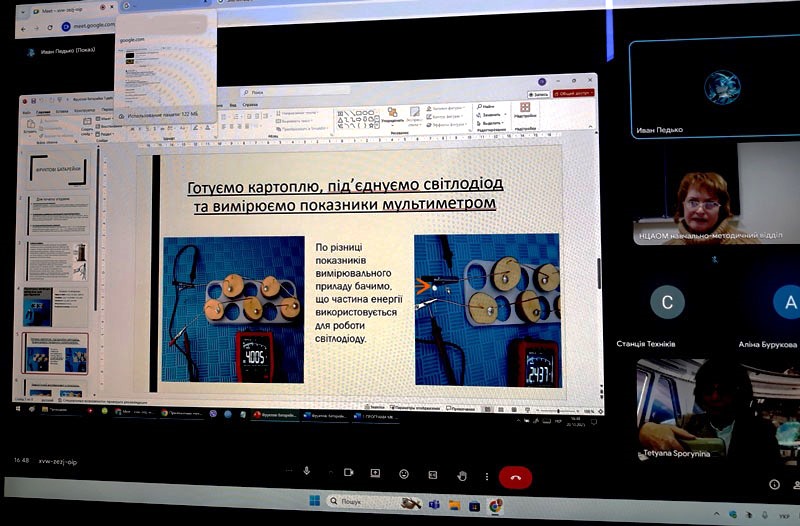Turn off the camera in Meet
800x526 pixels.
[x=348, y=473]
